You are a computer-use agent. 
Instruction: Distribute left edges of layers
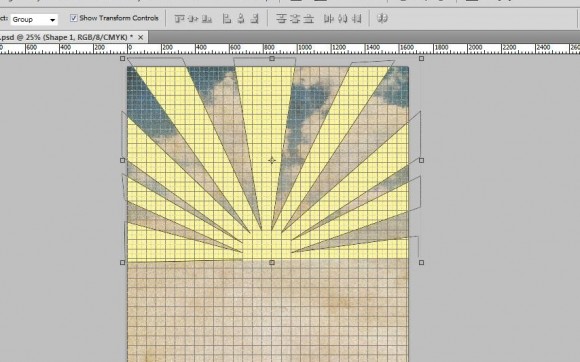[328, 18]
